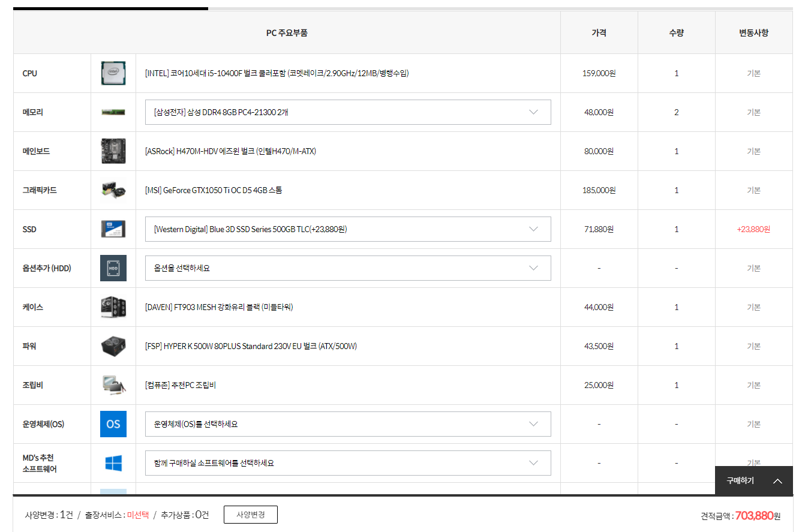This screenshot has height=532, width=796.
Task: Click the FSP power supply thumbnail
Action: [x=113, y=346]
